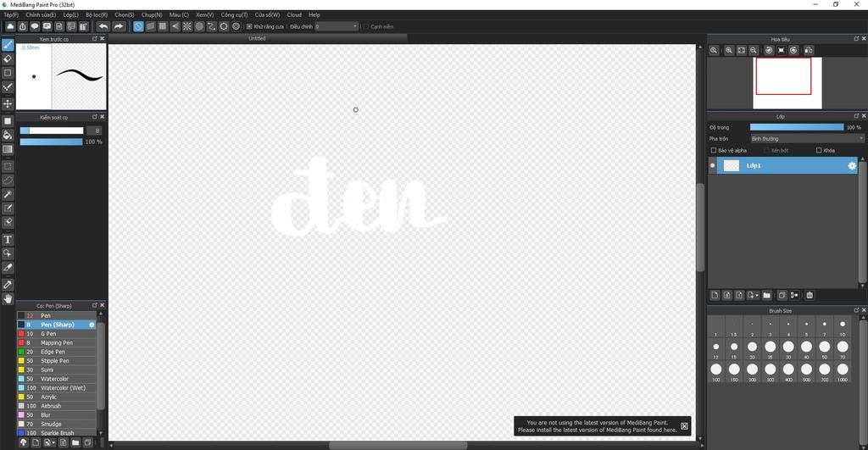Viewport: 868px width, 450px height.
Task: Fit canvas to screen in navigator
Action: (x=741, y=50)
